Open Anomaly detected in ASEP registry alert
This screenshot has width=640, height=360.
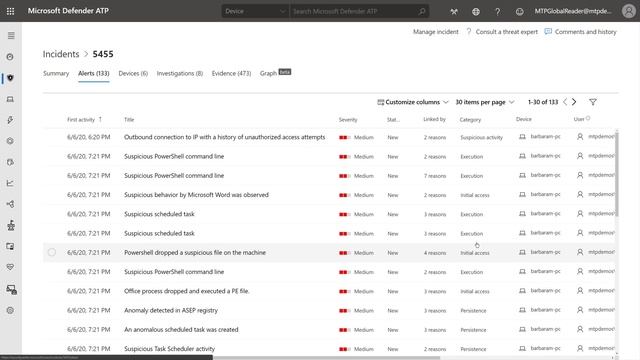[x=171, y=310]
